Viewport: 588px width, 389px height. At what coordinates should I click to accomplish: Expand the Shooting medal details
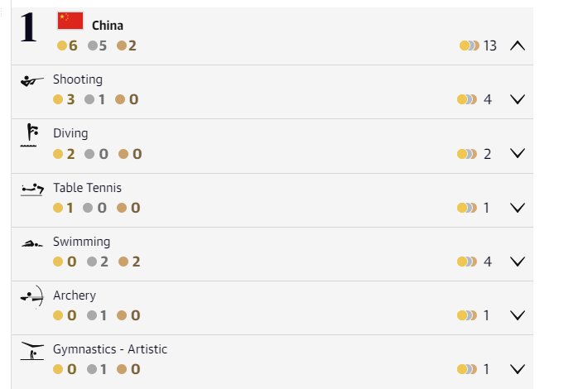(518, 99)
